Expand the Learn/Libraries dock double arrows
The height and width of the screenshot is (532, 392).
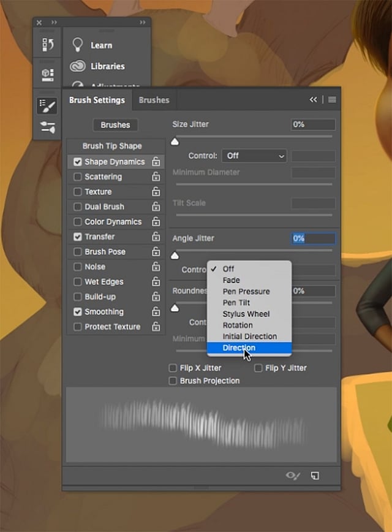(143, 23)
